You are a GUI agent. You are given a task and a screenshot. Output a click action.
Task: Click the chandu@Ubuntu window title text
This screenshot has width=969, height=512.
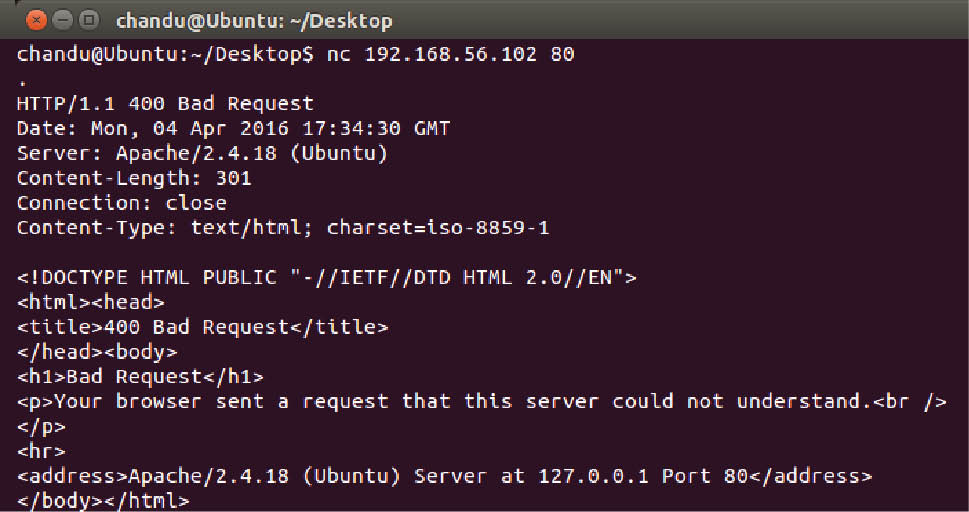click(254, 20)
